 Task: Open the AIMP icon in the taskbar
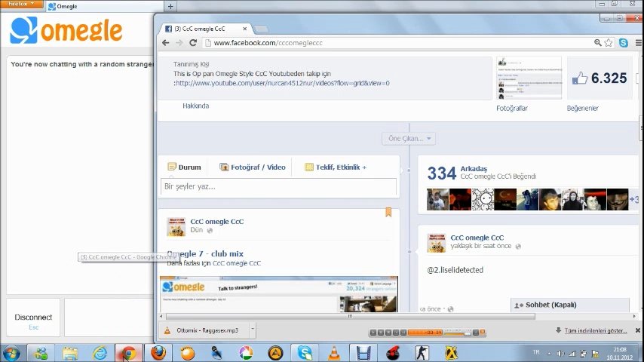(275, 353)
